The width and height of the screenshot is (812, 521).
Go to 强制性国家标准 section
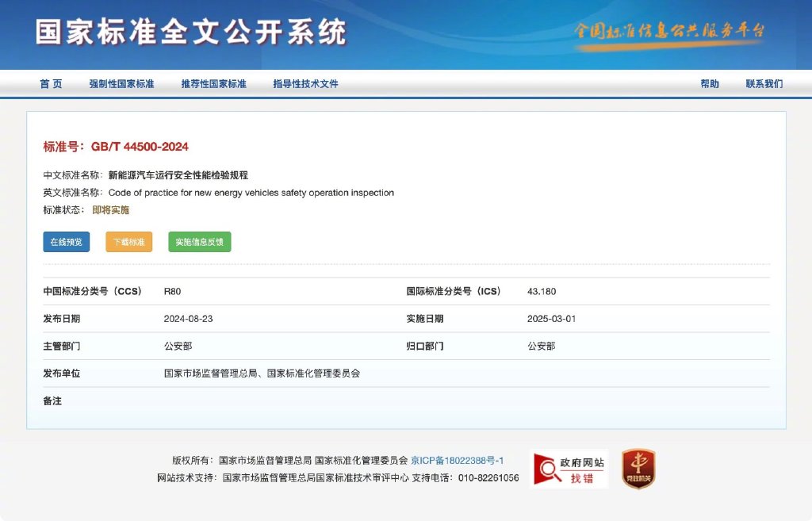(x=121, y=84)
